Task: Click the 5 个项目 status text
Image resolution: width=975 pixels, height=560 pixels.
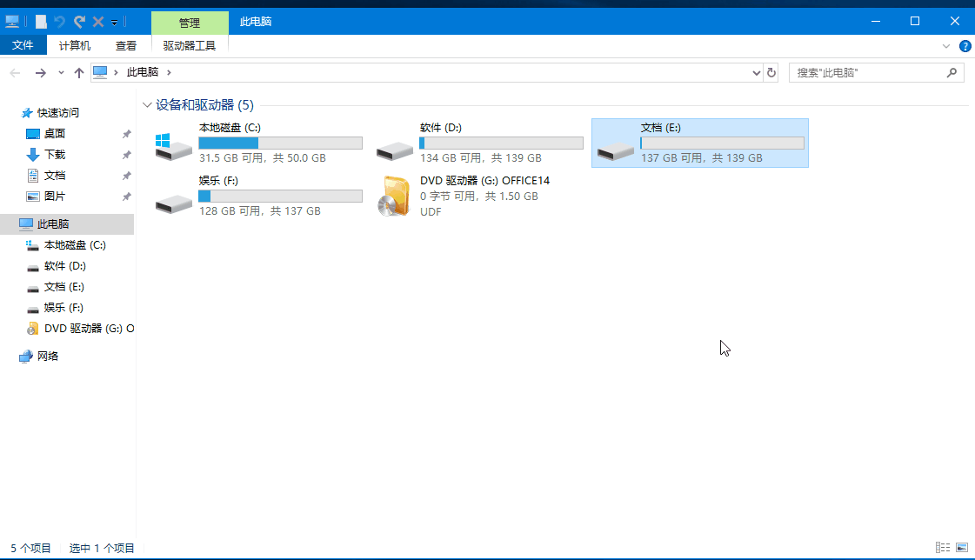Action: pyautogui.click(x=30, y=548)
